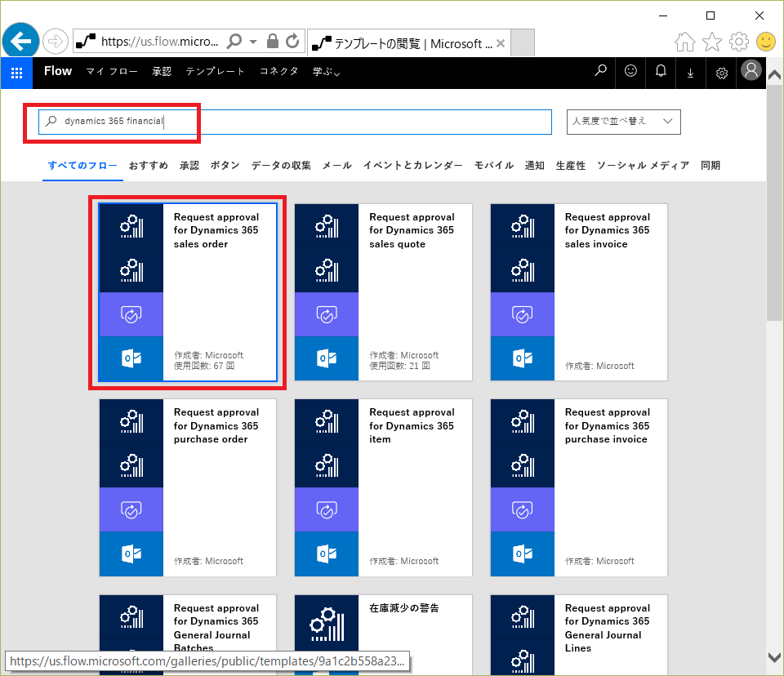Open the purchase order approval template title
Viewport: 784px width, 676px height.
[x=216, y=425]
